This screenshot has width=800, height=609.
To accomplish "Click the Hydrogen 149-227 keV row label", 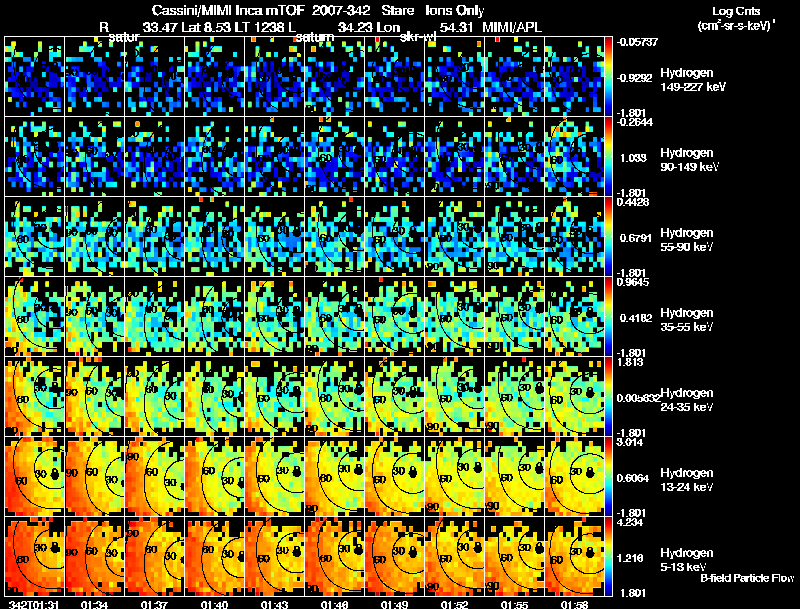I will pyautogui.click(x=693, y=80).
